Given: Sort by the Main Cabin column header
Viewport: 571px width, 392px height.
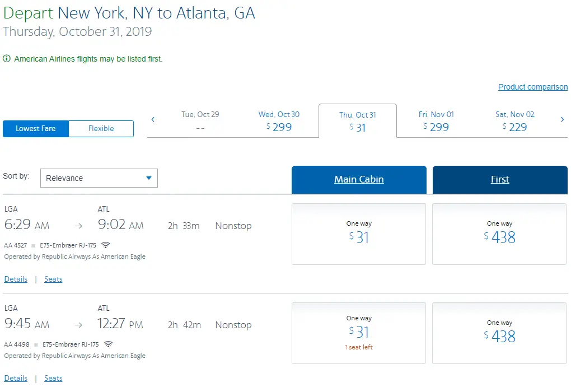Looking at the screenshot, I should [x=359, y=179].
